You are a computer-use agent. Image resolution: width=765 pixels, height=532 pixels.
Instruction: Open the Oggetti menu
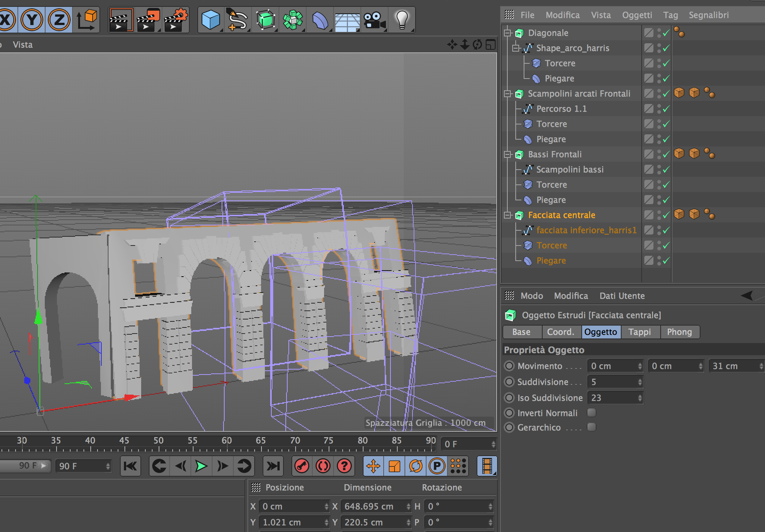tap(637, 15)
